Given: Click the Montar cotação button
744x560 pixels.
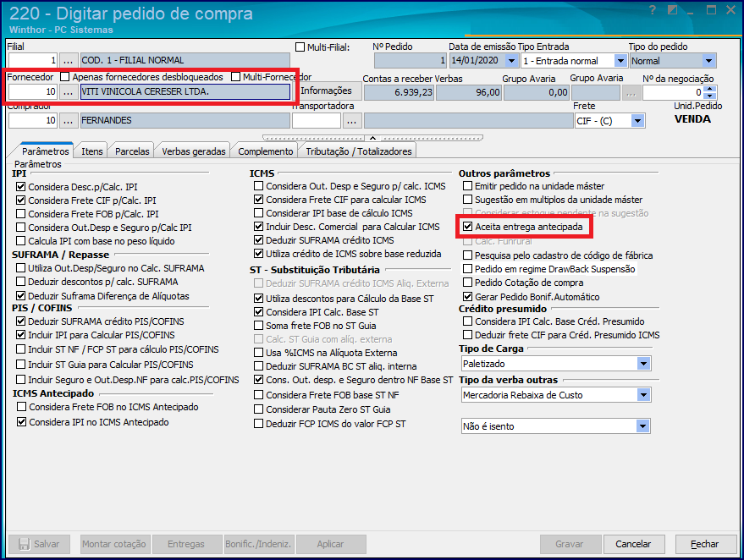Looking at the screenshot, I should [114, 544].
